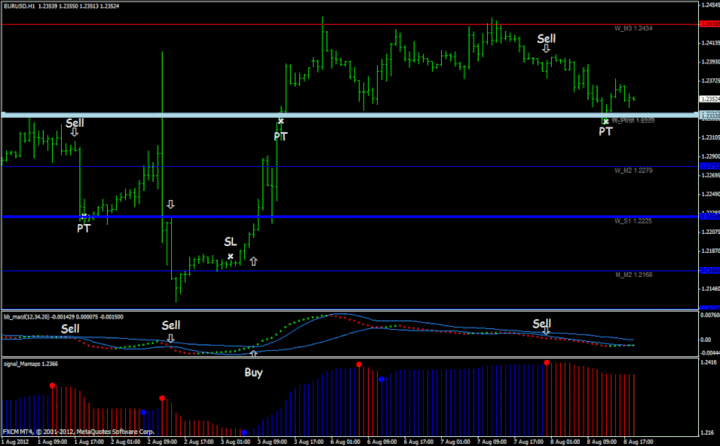Click the 1 Aug 2012 time axis label
The height and width of the screenshot is (446, 720).
(x=15, y=442)
